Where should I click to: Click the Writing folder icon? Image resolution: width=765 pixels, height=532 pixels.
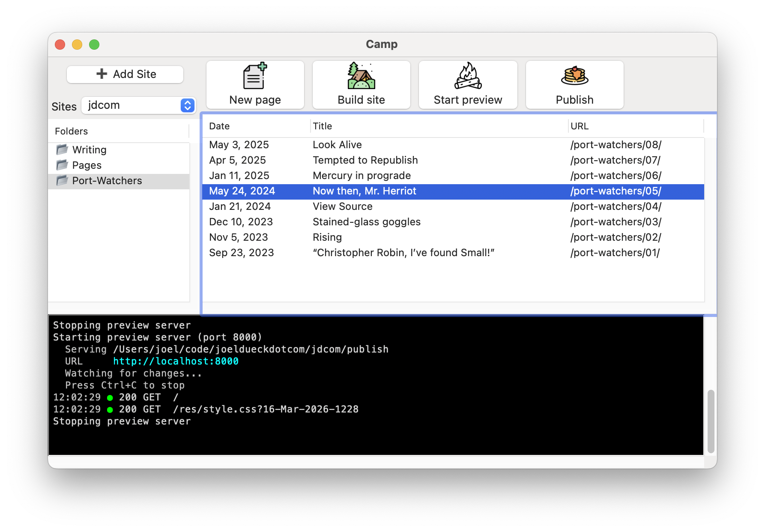pos(63,149)
